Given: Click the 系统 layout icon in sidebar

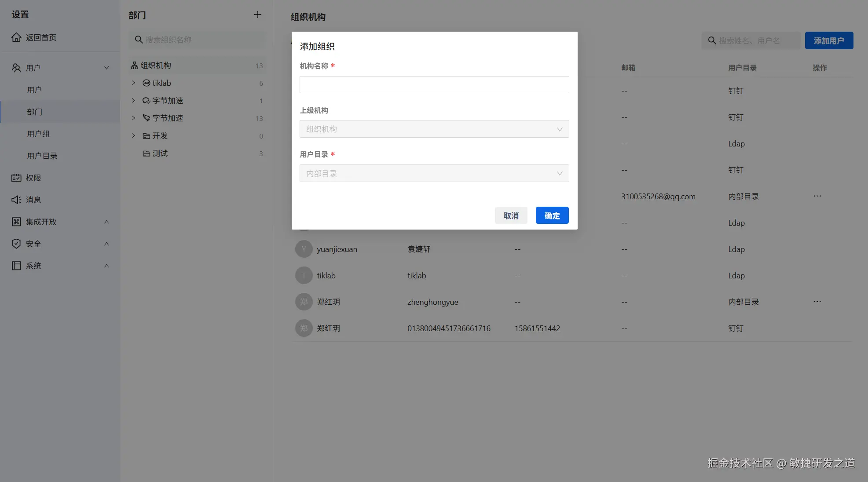Looking at the screenshot, I should [x=16, y=266].
